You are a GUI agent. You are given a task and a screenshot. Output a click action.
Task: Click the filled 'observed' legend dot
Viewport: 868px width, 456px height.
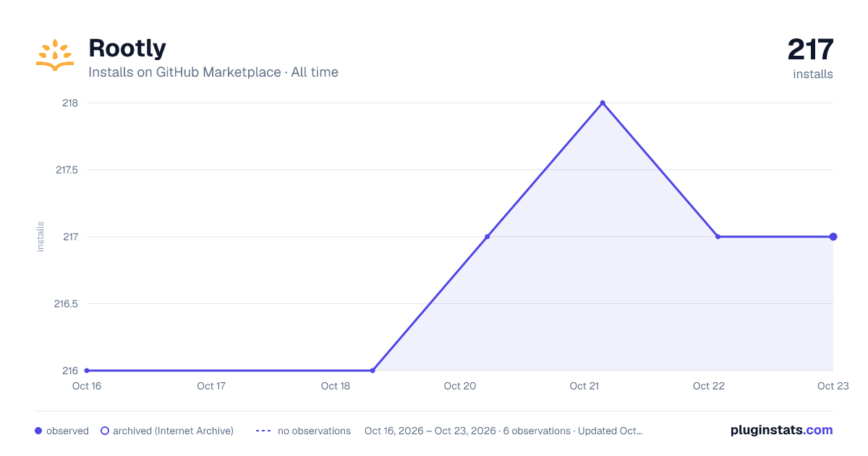(x=38, y=431)
